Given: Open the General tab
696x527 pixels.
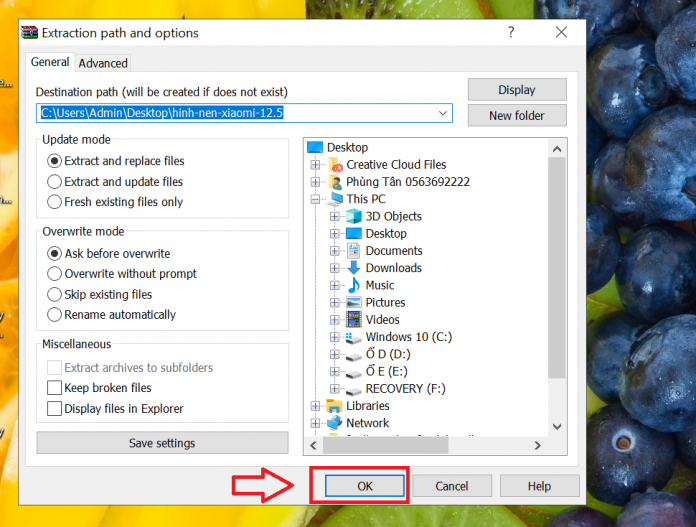Looking at the screenshot, I should point(50,62).
